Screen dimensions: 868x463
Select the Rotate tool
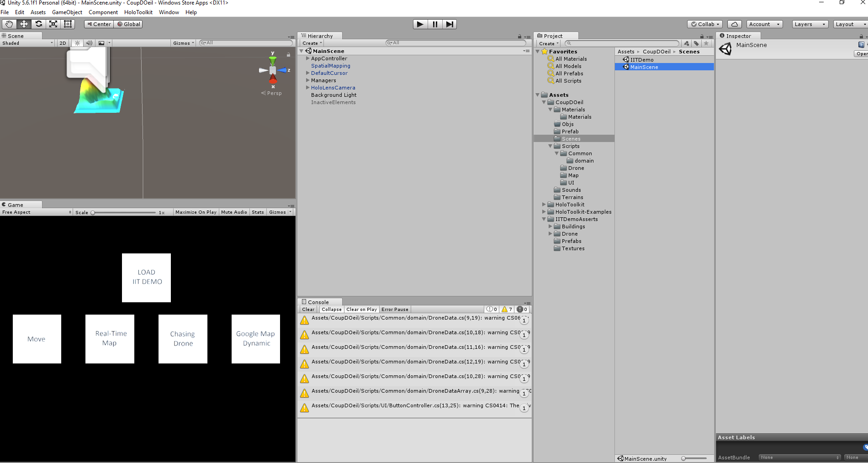39,24
